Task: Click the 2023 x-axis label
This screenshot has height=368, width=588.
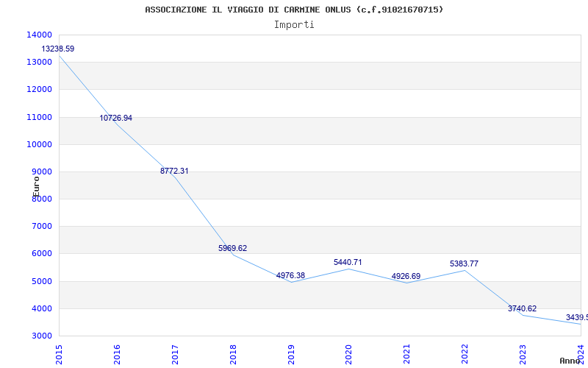Action: tap(523, 355)
